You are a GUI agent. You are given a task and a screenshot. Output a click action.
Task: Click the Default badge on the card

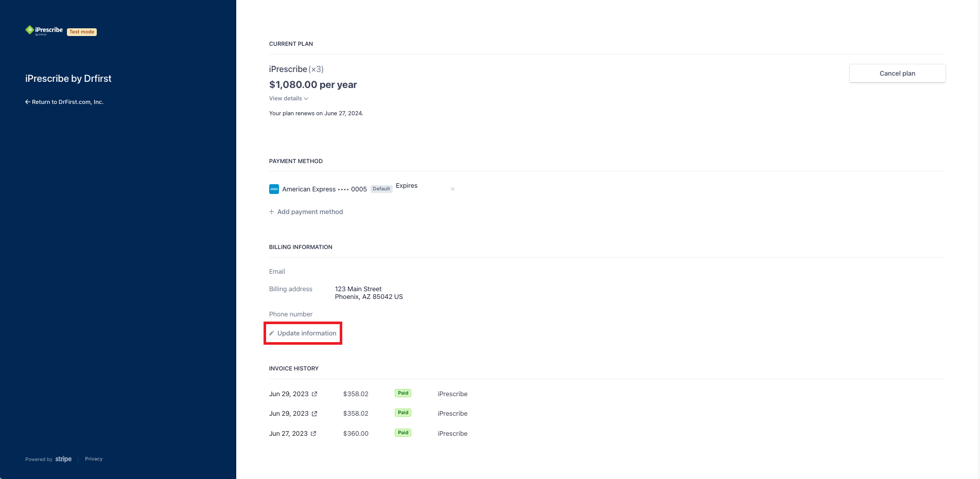[381, 189]
